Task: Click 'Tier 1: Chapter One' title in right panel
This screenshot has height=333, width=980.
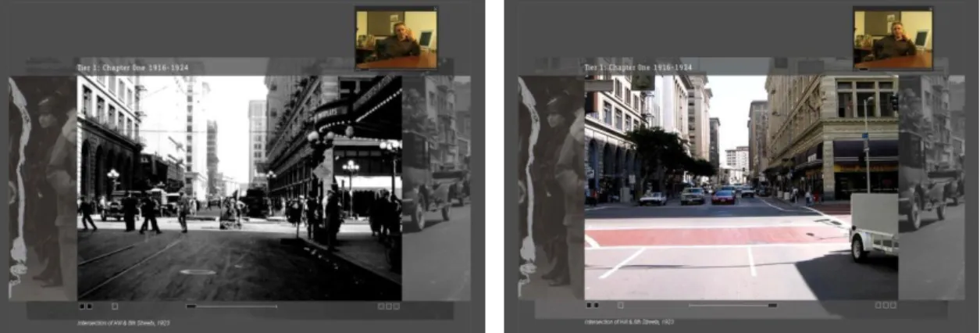Action: [x=639, y=68]
